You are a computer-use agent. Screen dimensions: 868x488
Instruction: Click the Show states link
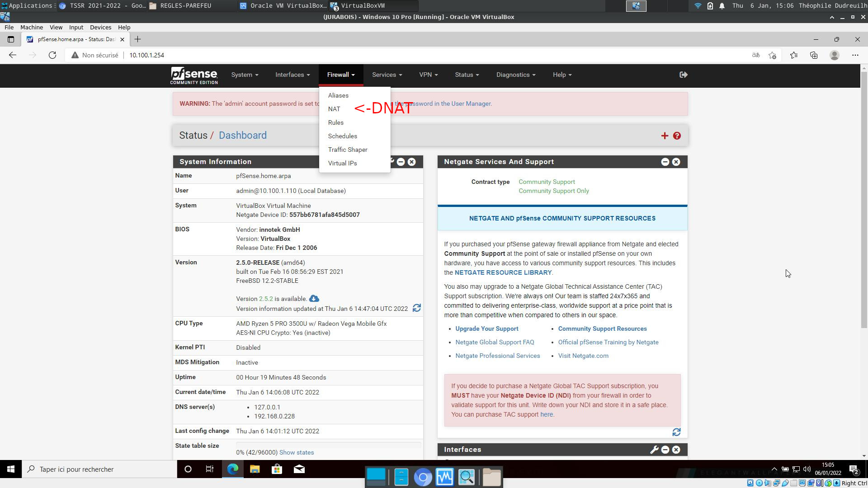pyautogui.click(x=296, y=452)
